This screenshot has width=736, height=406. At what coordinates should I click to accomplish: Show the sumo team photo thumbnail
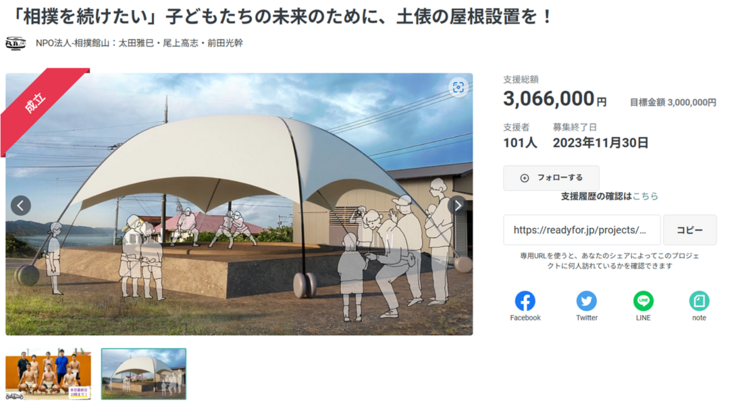click(x=48, y=374)
